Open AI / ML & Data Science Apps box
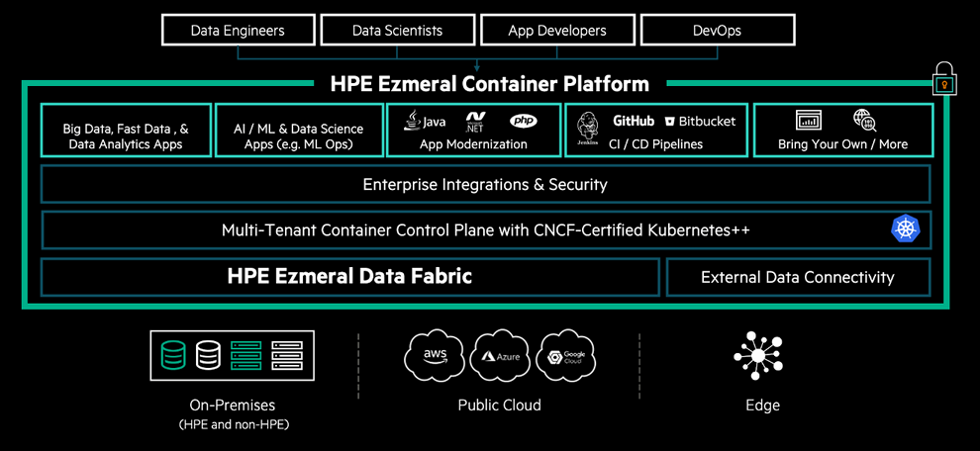The height and width of the screenshot is (451, 980). (x=299, y=130)
